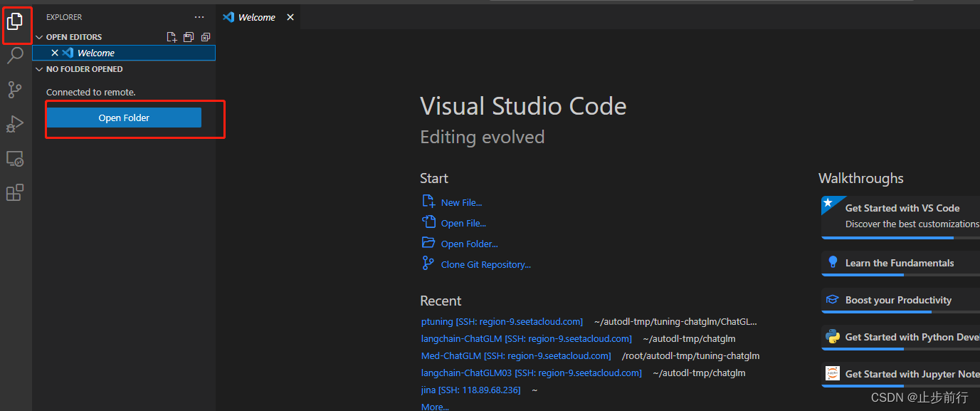The image size is (980, 411).
Task: Close the Welcome entry in the Open Editors list
Action: coord(55,53)
